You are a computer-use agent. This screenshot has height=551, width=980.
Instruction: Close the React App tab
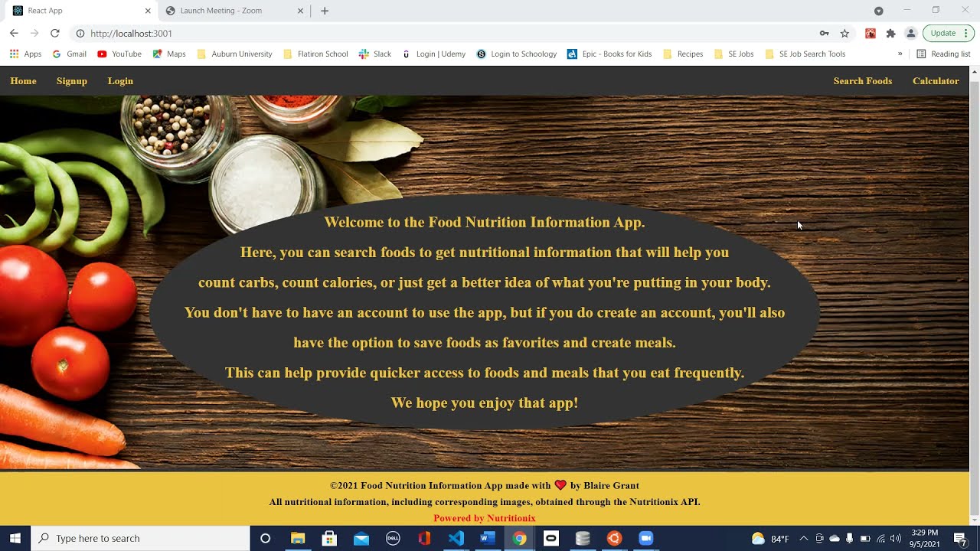(148, 11)
